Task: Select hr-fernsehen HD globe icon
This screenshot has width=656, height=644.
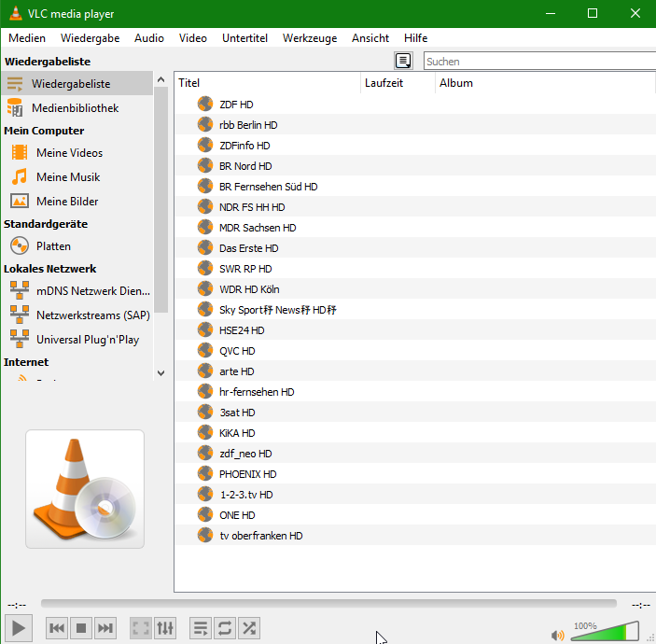Action: point(205,391)
